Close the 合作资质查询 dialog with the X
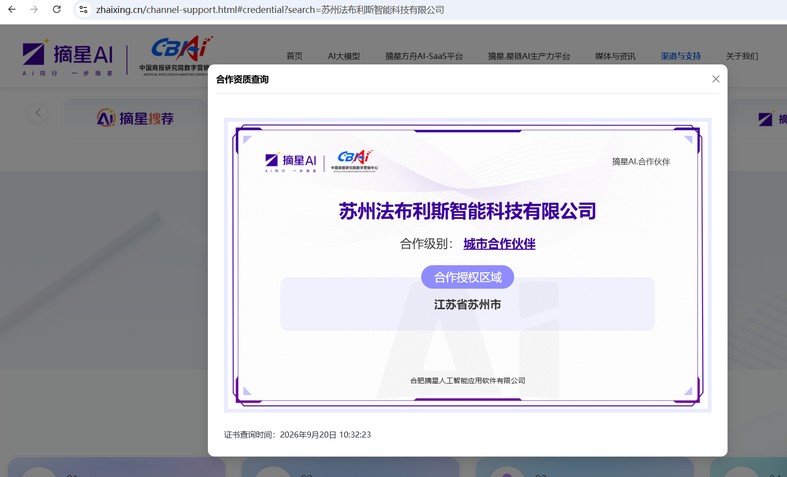Image resolution: width=787 pixels, height=477 pixels. coord(716,79)
